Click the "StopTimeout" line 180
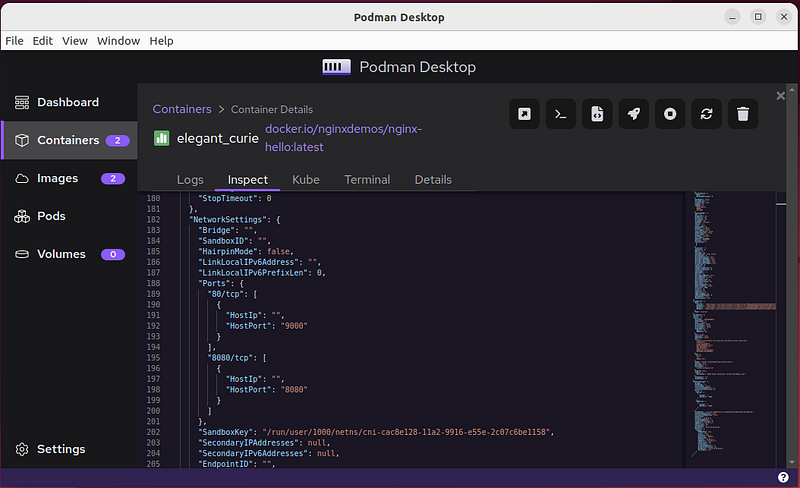The image size is (800, 488). coord(235,198)
